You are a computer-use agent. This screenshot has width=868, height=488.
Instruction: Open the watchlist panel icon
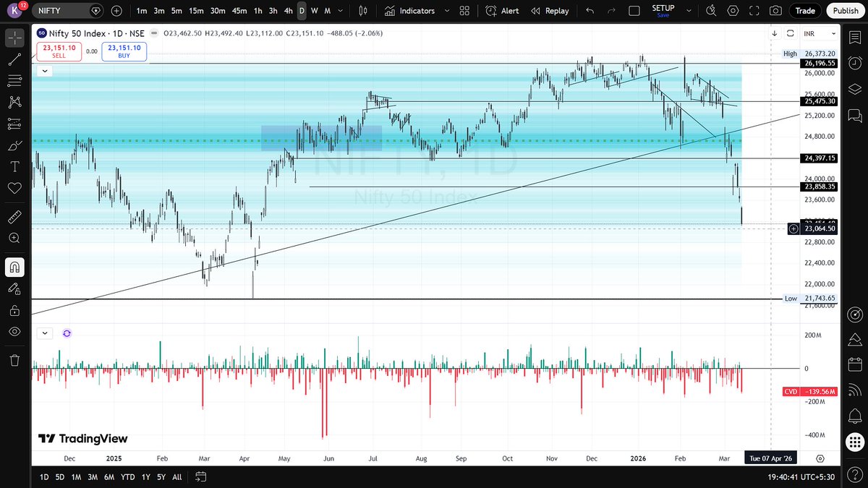855,38
